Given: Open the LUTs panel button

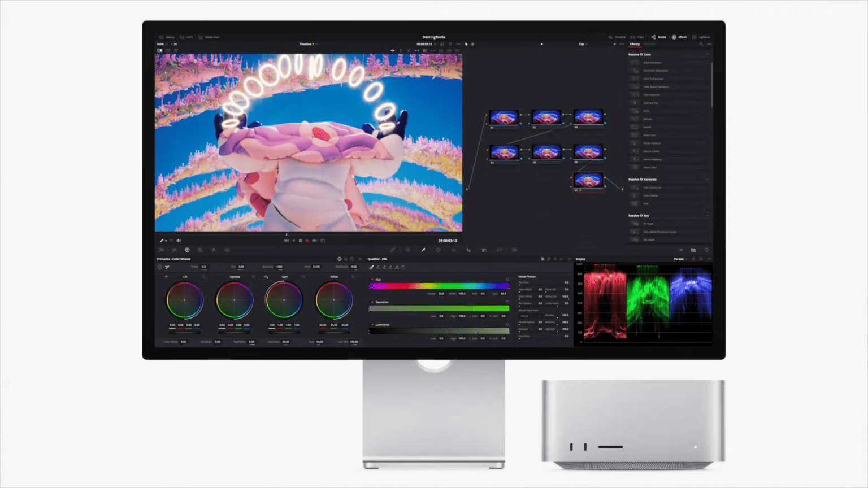Looking at the screenshot, I should pos(186,37).
